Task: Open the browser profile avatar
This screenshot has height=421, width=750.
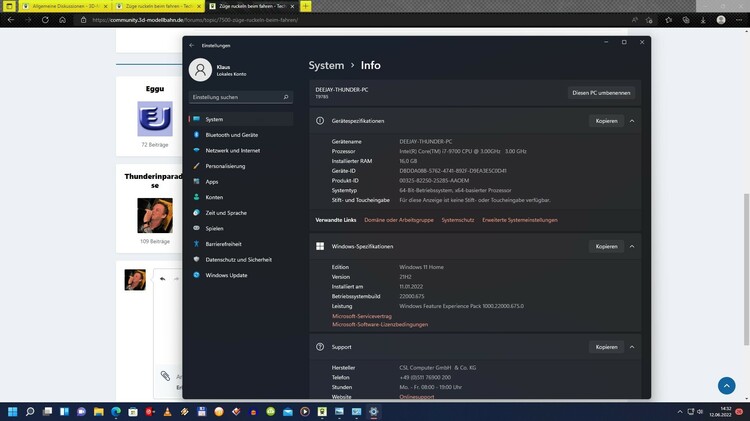Action: click(721, 20)
